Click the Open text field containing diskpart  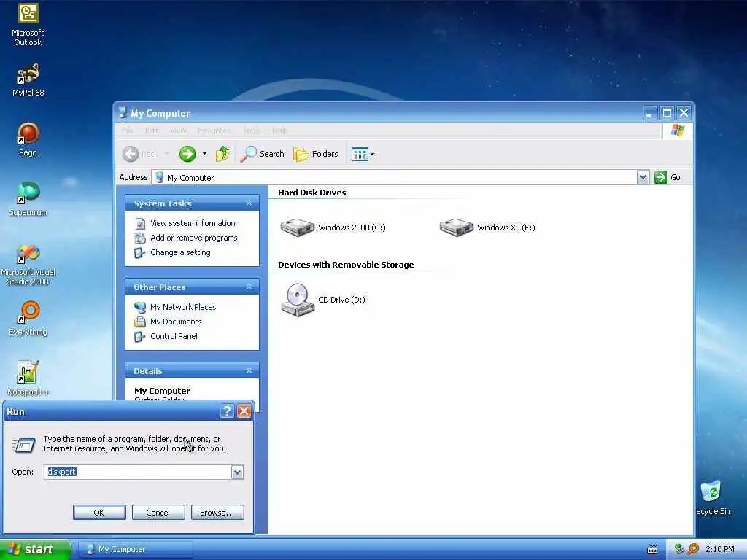pos(138,472)
